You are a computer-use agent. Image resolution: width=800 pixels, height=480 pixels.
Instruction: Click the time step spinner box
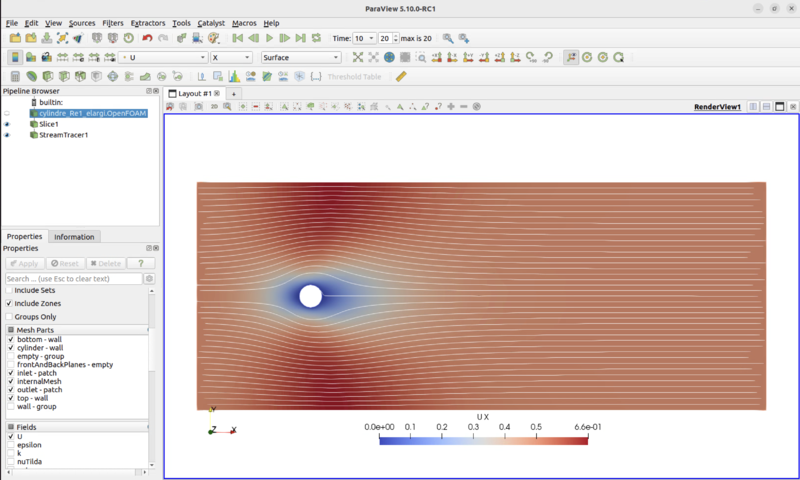coord(388,38)
